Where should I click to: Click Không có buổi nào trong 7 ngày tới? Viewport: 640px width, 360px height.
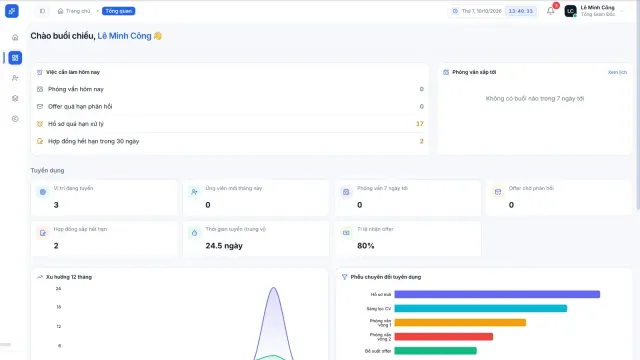coord(535,98)
